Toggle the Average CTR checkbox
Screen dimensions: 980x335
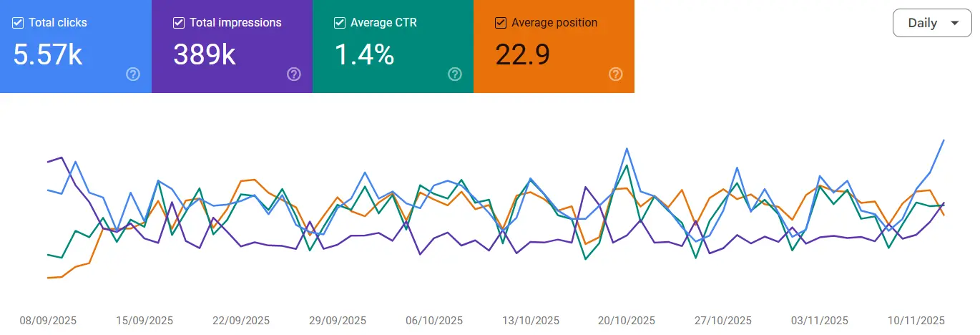[x=340, y=23]
